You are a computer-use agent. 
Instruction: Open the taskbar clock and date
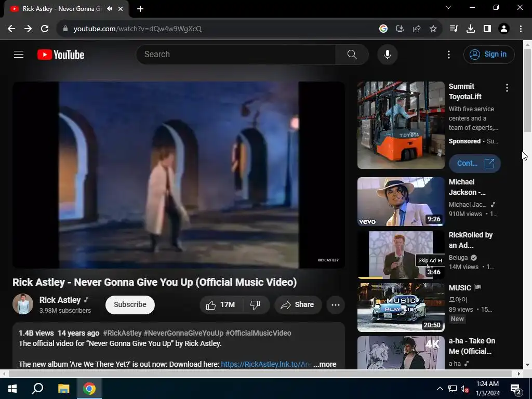487,389
